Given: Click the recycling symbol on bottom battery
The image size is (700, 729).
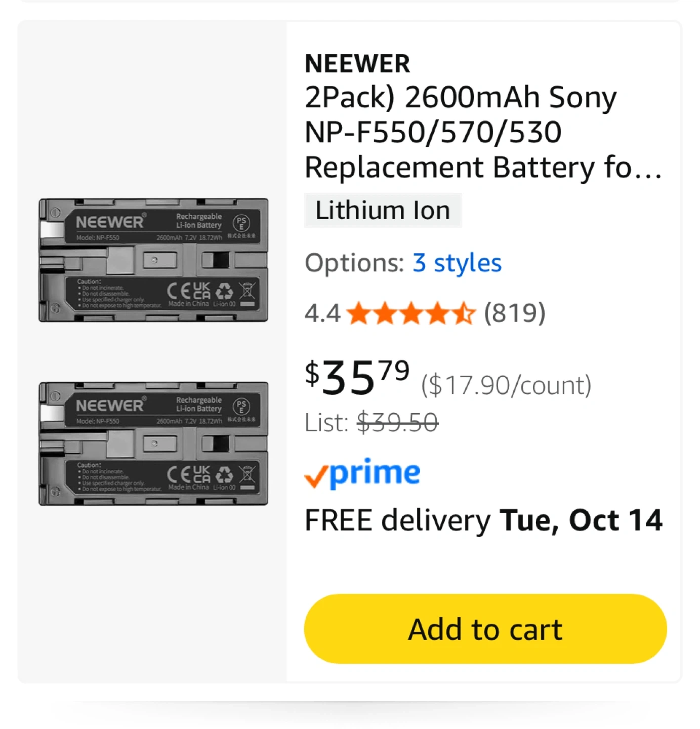Looking at the screenshot, I should coord(224,474).
